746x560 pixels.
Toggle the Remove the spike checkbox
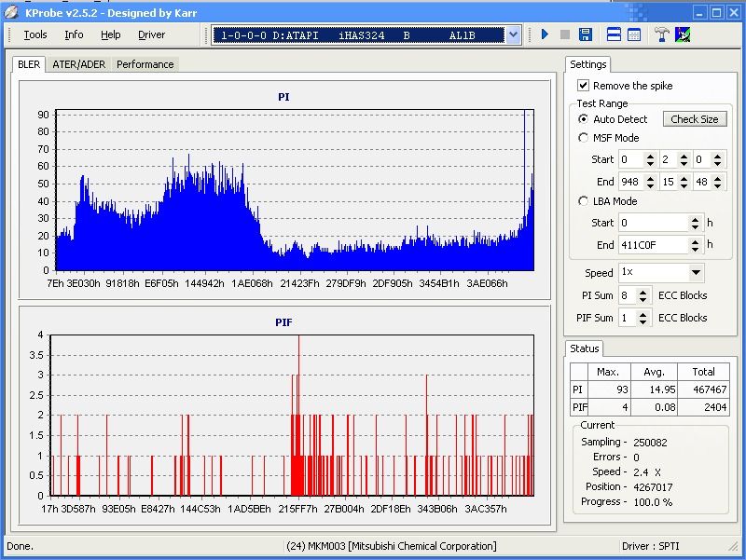[584, 86]
